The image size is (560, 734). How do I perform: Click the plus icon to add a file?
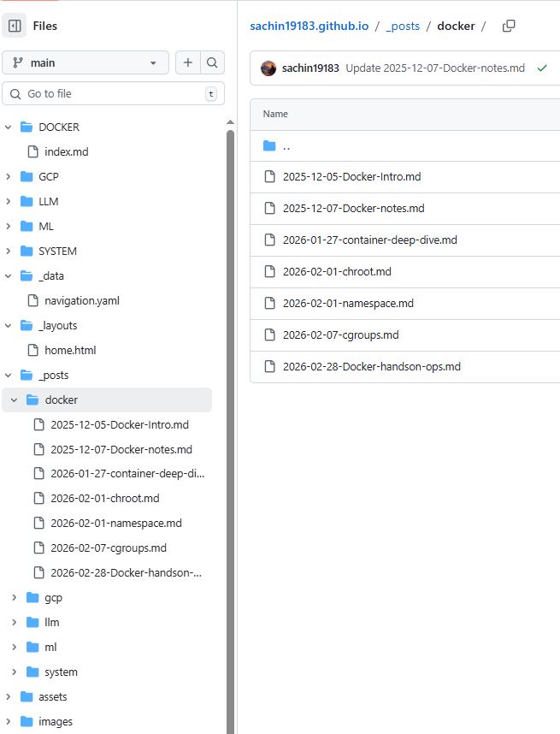click(x=187, y=62)
